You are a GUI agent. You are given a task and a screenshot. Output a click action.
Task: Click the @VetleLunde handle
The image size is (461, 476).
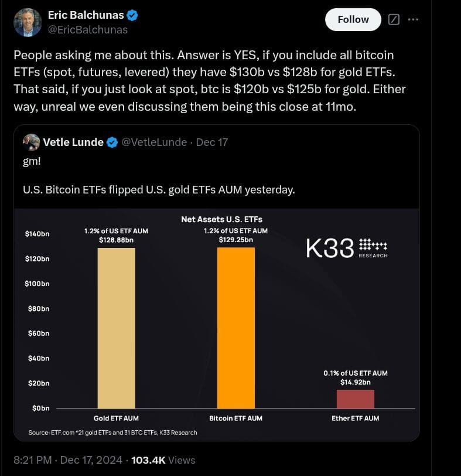click(154, 142)
